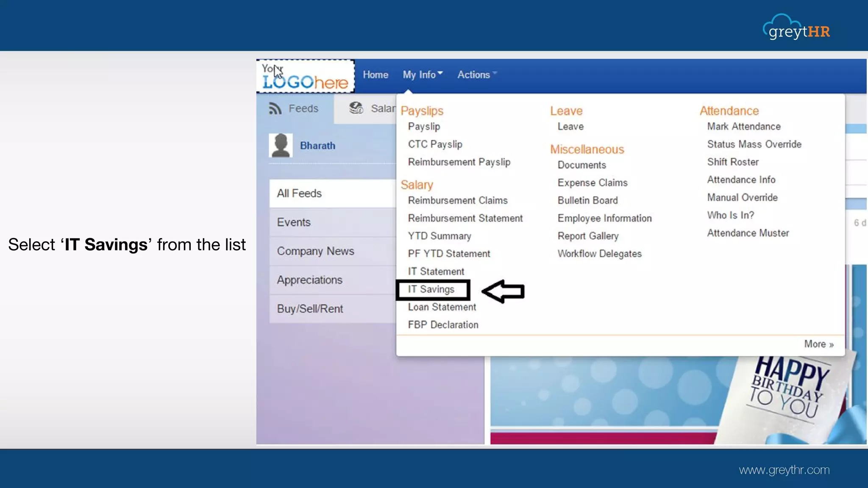Open the CTC Payslip menu entry

pyautogui.click(x=435, y=144)
